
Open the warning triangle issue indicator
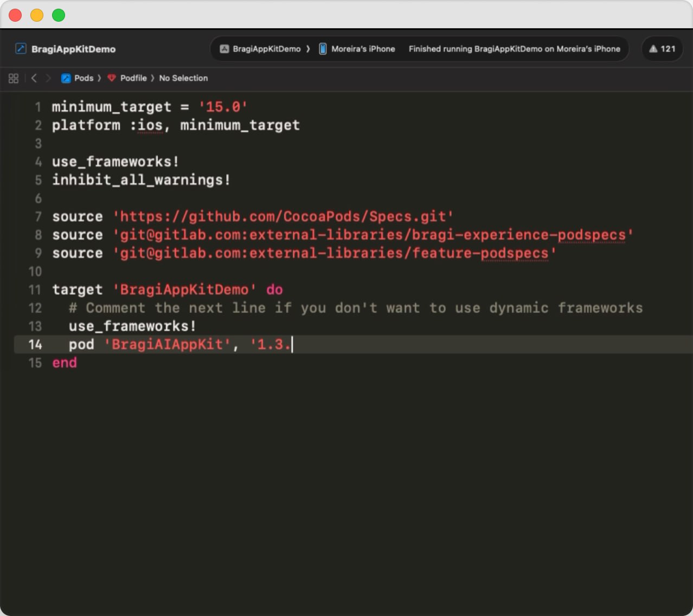pos(653,49)
